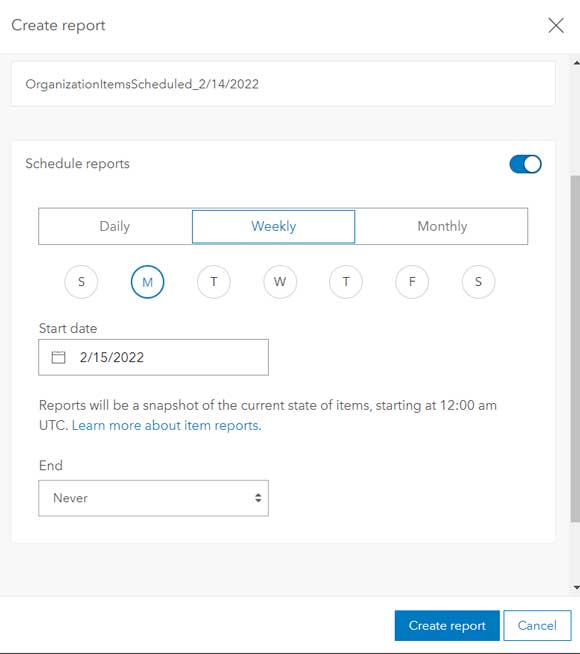Open the End dropdown showing Never

click(153, 498)
